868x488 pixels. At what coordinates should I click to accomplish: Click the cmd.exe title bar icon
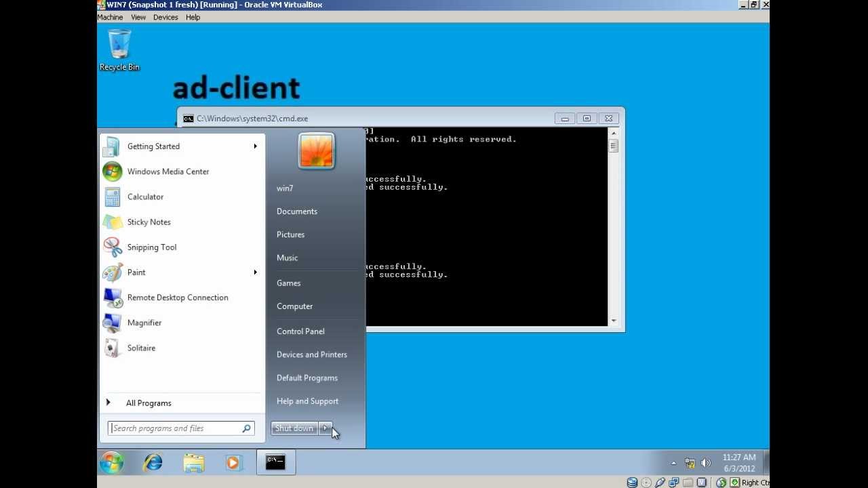(x=188, y=119)
